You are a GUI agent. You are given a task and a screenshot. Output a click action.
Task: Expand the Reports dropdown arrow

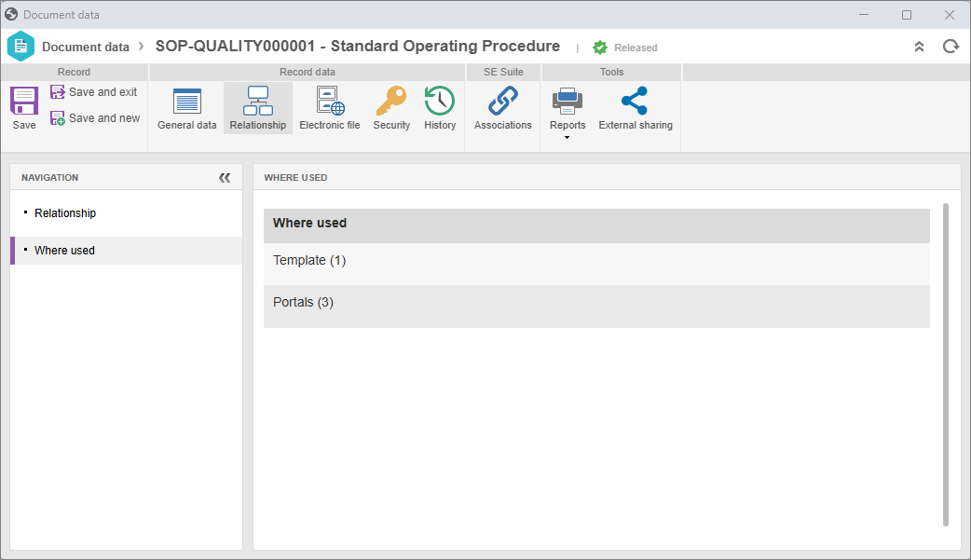coord(568,138)
